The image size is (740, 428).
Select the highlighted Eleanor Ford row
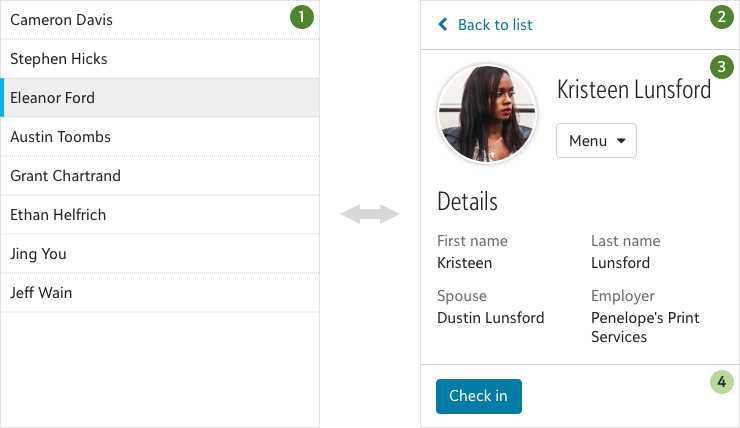click(x=160, y=98)
